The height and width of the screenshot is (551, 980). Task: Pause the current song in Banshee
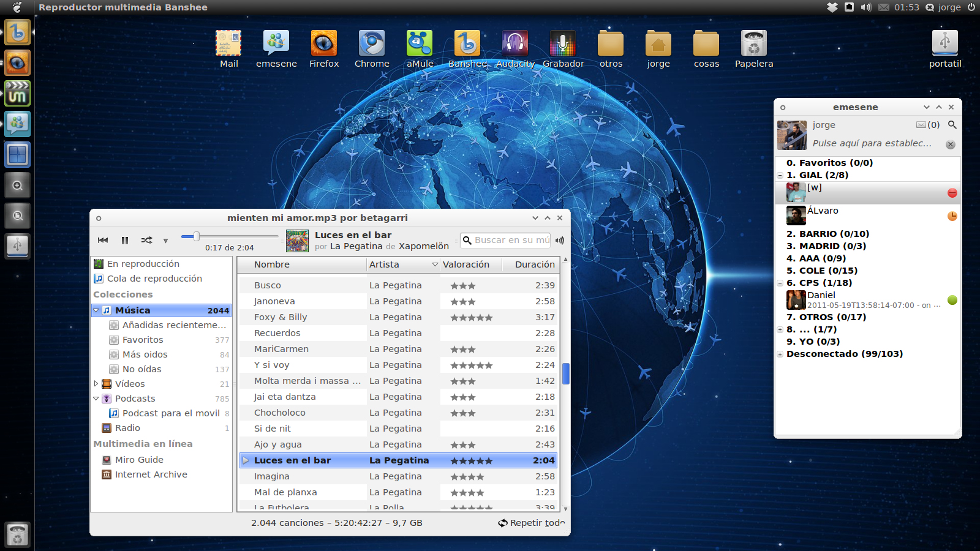click(x=125, y=241)
